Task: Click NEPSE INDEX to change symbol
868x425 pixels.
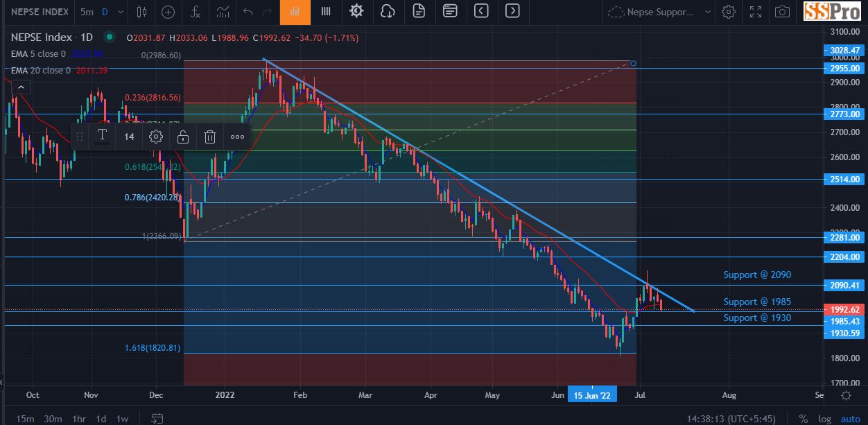Action: coord(40,12)
